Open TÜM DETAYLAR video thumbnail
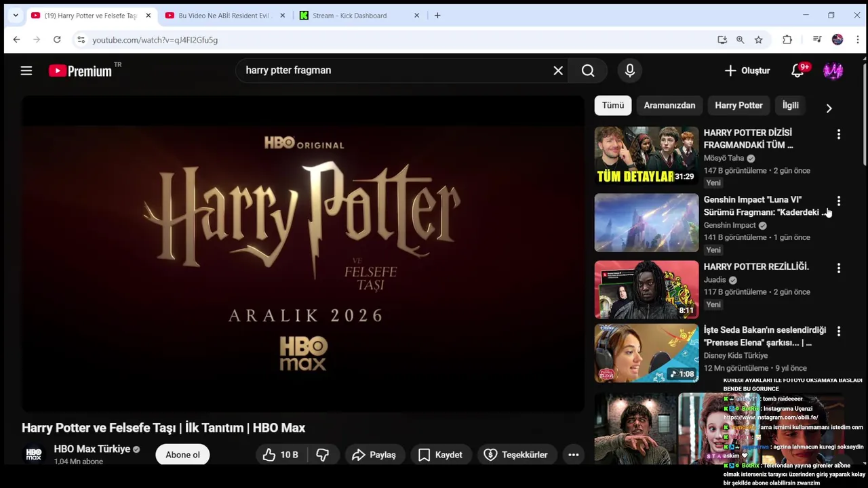Image resolution: width=868 pixels, height=488 pixels. click(x=646, y=155)
